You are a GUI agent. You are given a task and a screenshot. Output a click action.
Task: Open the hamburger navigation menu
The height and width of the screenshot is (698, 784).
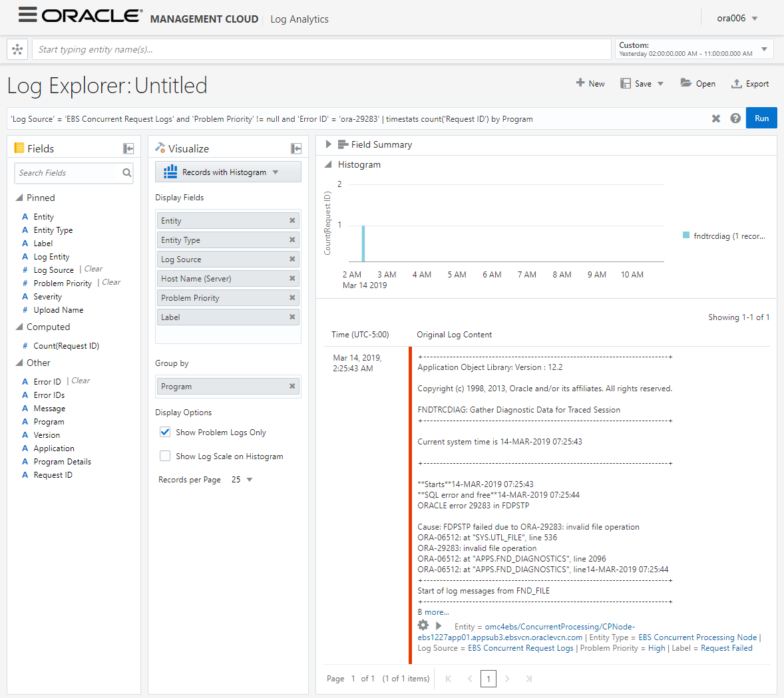coord(27,15)
